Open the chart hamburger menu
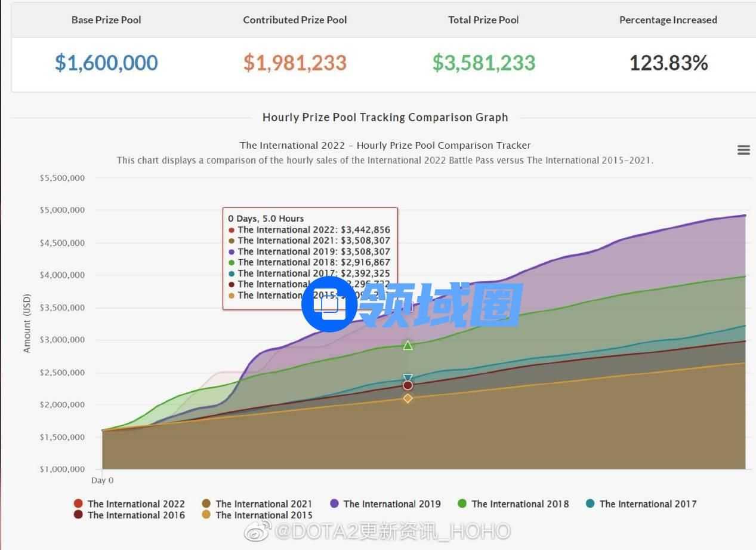Image resolution: width=756 pixels, height=550 pixels. tap(743, 150)
